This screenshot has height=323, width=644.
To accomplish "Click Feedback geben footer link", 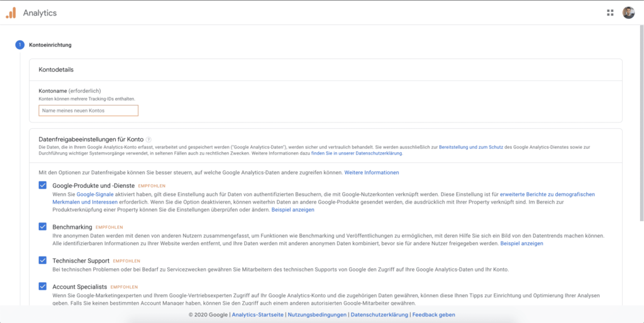I will click(434, 315).
